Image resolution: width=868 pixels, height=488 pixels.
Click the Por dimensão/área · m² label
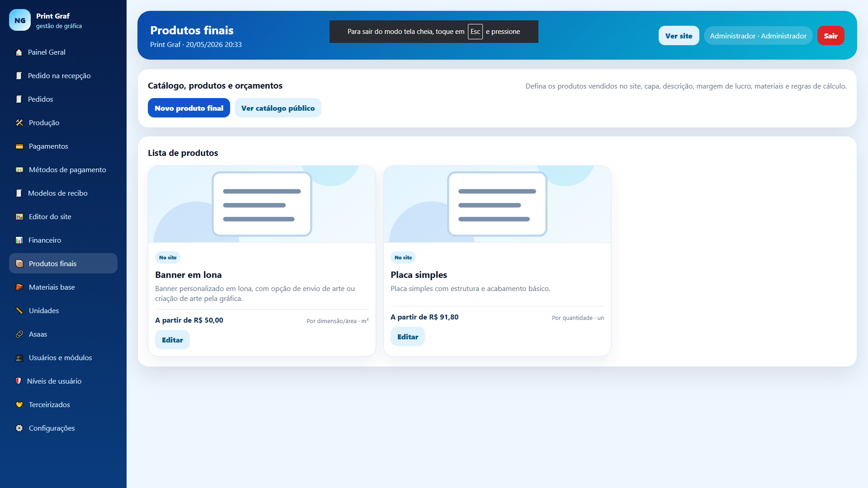338,321
